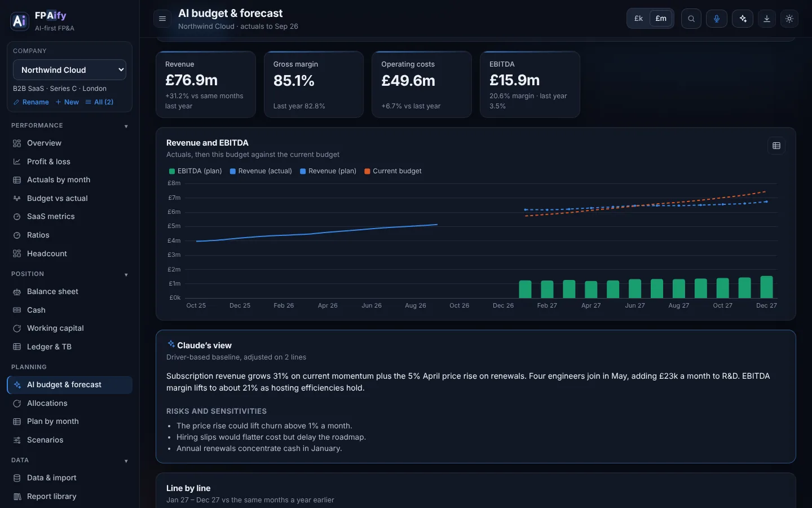This screenshot has height=508, width=812.
Task: Click the FPAify logo icon
Action: 20,21
